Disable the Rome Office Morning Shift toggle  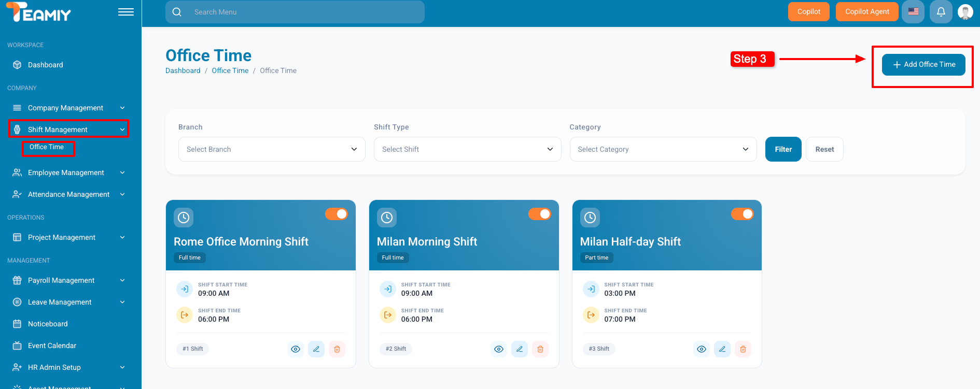tap(337, 214)
